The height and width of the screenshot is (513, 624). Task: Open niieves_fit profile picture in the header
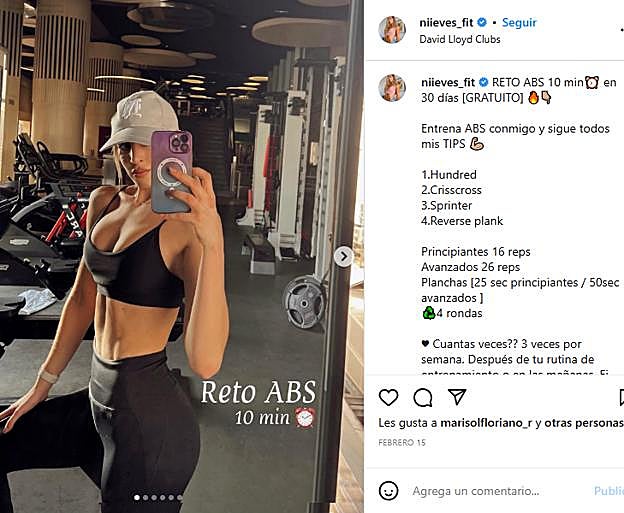[392, 29]
